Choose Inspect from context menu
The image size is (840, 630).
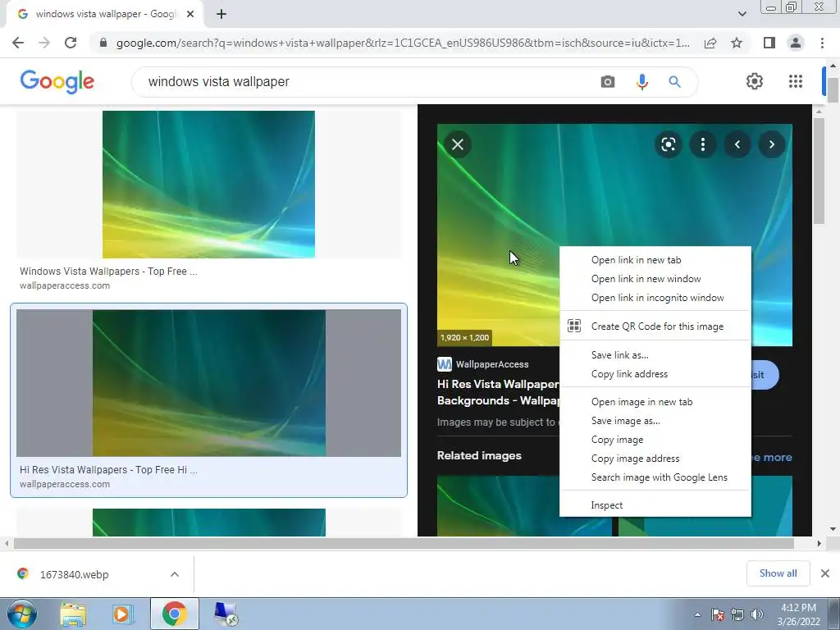(655, 505)
